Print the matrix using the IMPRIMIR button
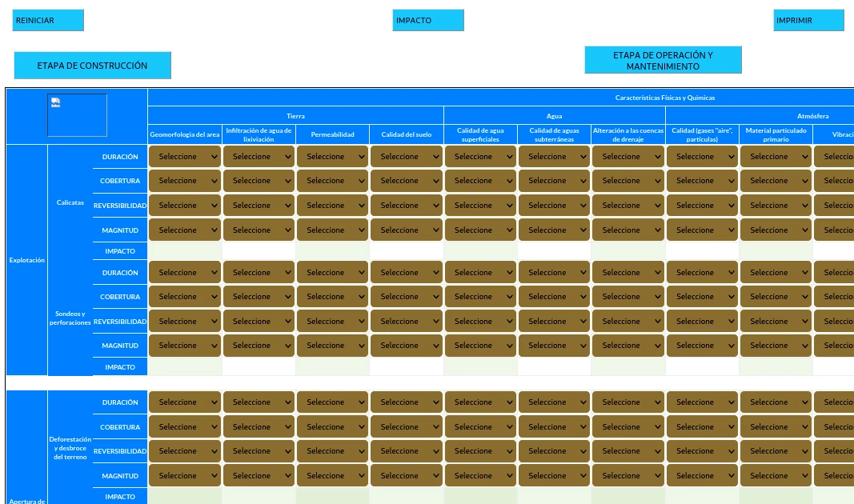Viewport: 854px width, 504px height. [x=808, y=21]
